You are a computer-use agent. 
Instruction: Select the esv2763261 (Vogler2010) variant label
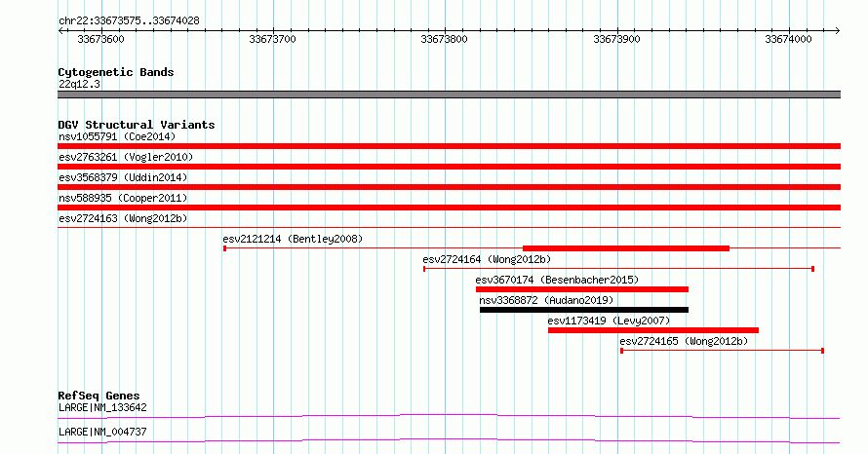point(126,157)
